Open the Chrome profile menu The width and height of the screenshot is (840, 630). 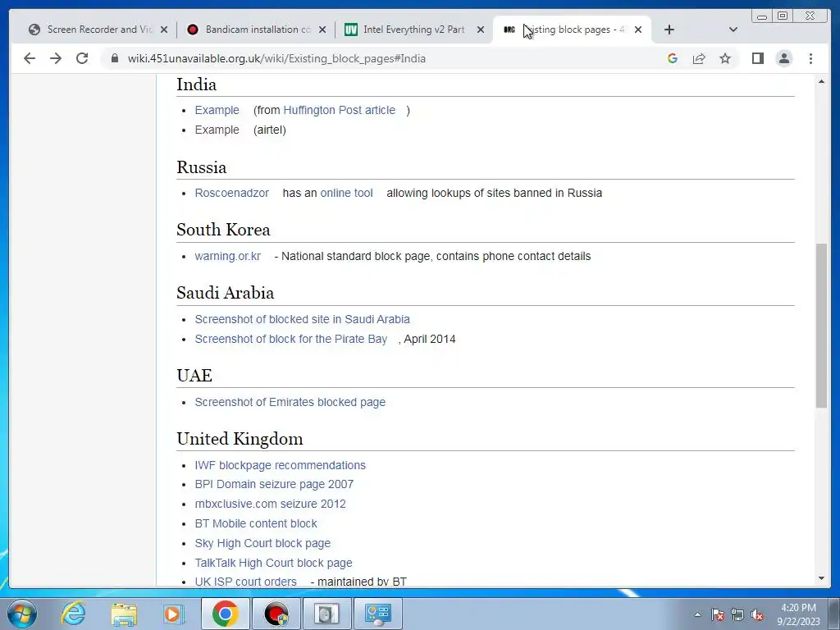click(783, 58)
